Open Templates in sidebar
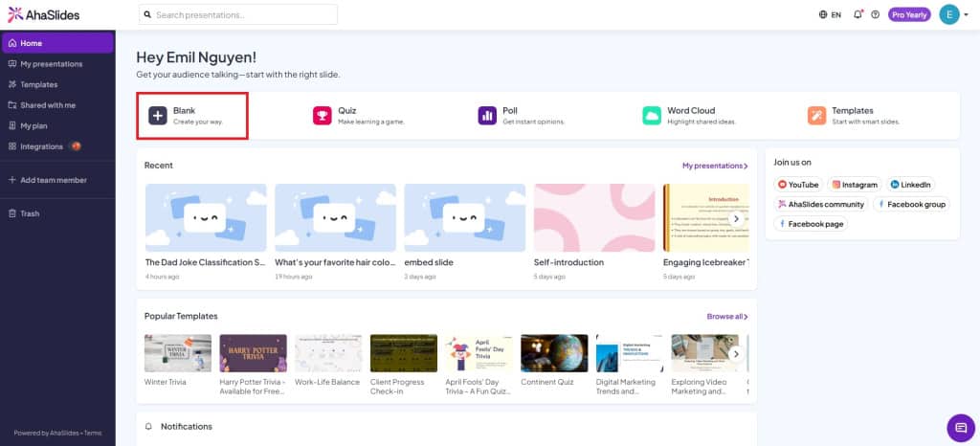Viewport: 980px width, 446px height. point(57,84)
